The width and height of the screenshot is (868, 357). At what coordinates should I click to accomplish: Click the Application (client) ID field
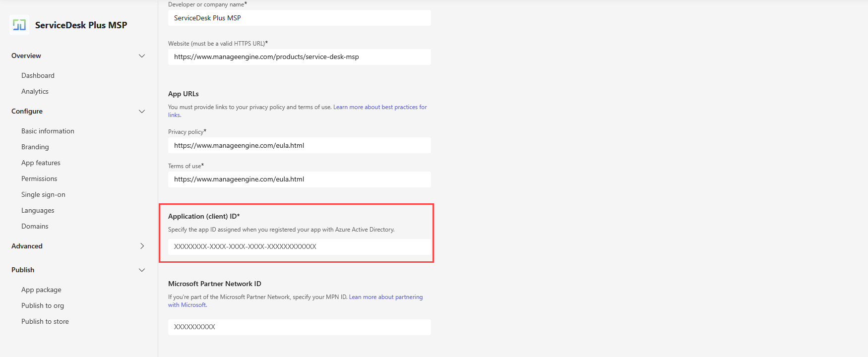300,247
